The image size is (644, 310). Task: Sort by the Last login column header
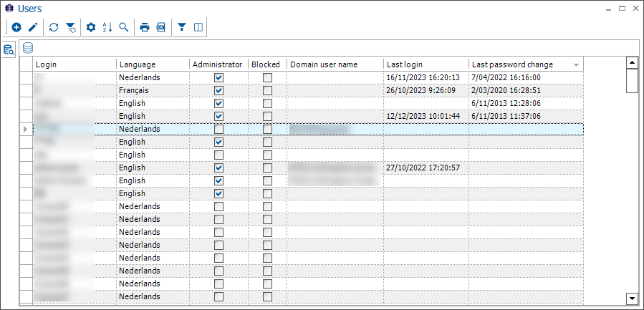426,64
